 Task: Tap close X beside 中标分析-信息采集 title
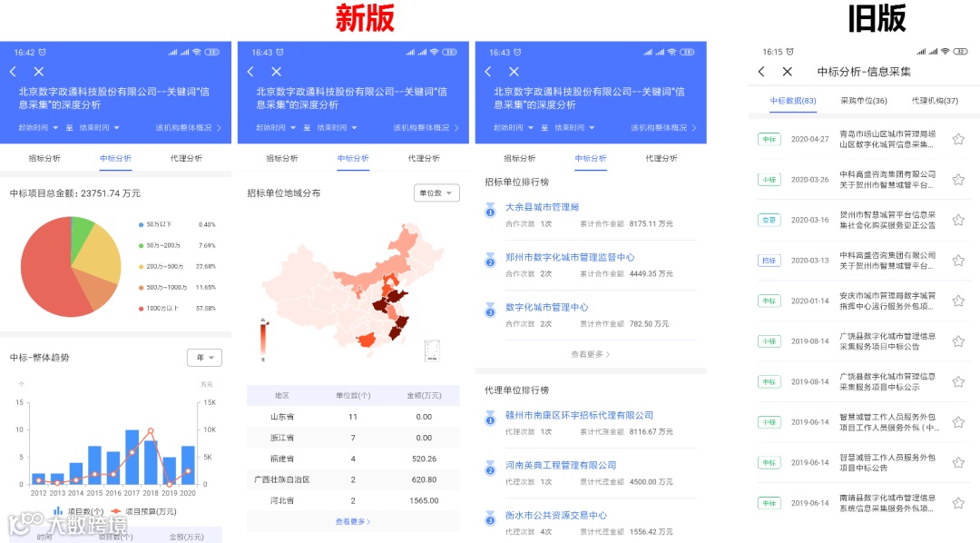788,72
